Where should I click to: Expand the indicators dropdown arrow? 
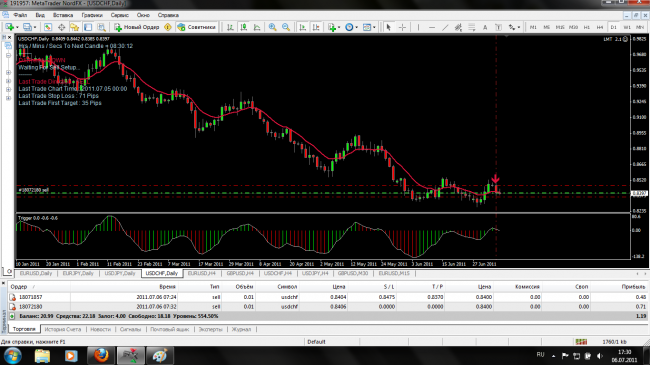point(339,27)
